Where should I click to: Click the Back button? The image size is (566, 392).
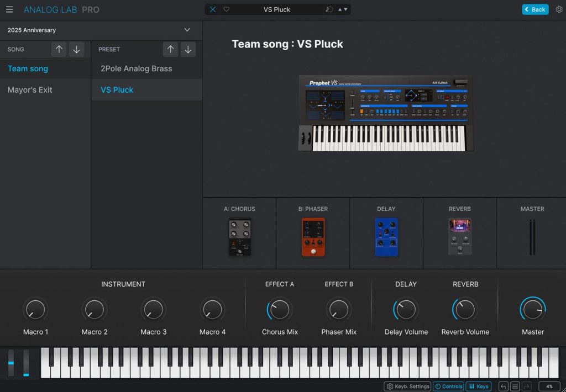point(535,9)
